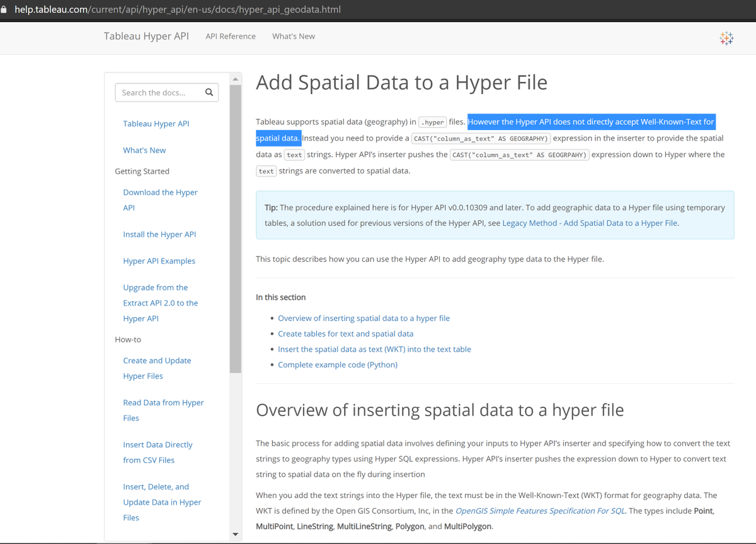Click the highlighted Well-Known-Text sentence

486,130
